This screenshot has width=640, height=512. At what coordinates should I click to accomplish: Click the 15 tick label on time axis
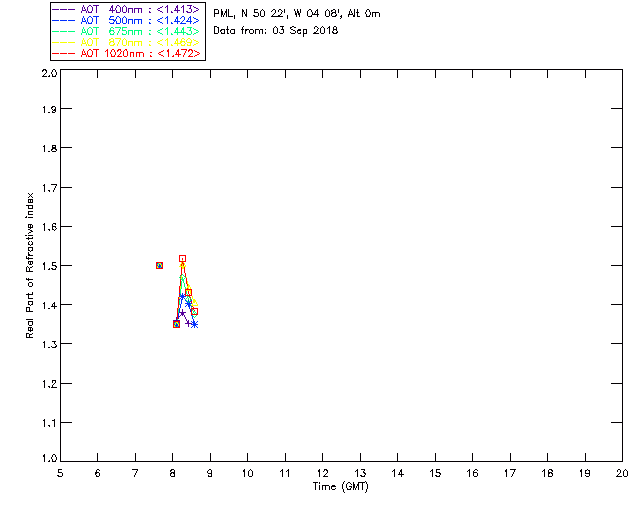click(435, 473)
